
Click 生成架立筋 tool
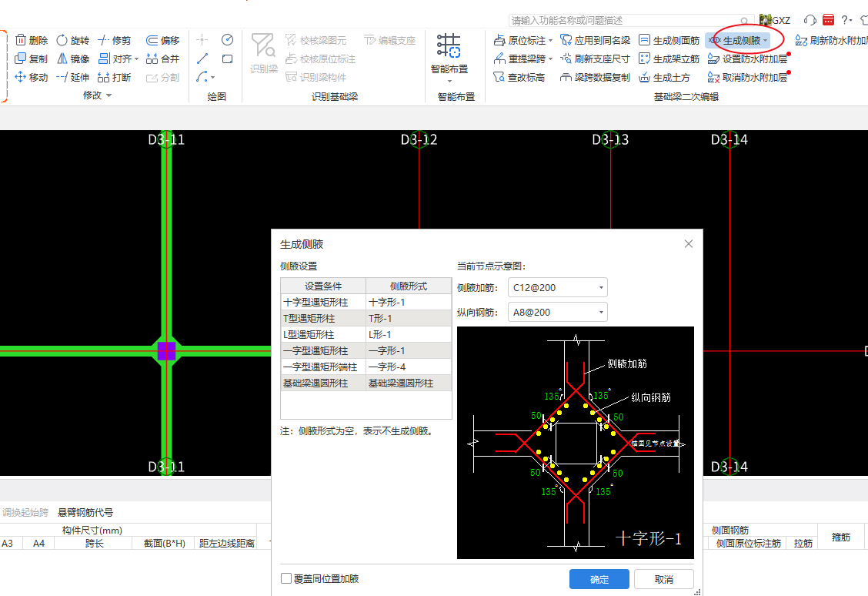coord(669,59)
